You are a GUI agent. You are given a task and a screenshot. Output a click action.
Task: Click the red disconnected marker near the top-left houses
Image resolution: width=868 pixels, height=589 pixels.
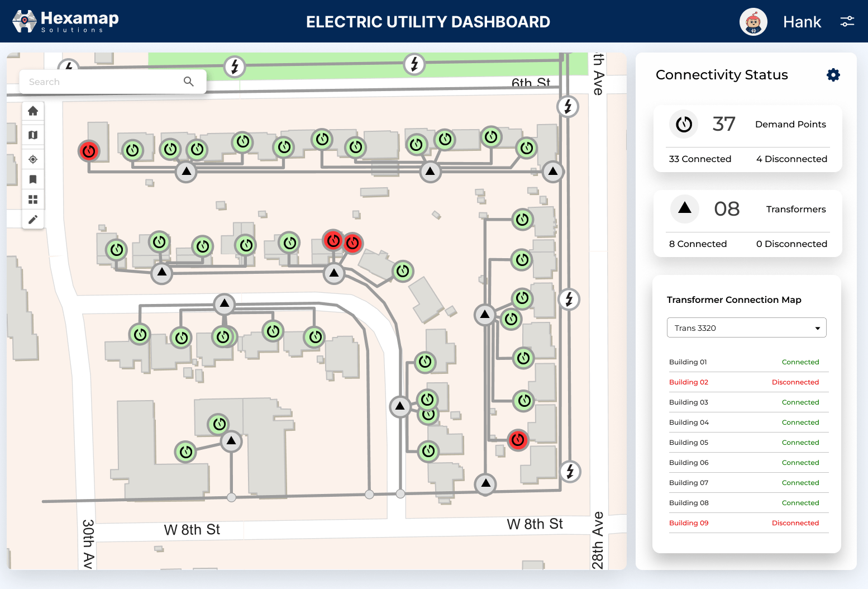(x=89, y=151)
